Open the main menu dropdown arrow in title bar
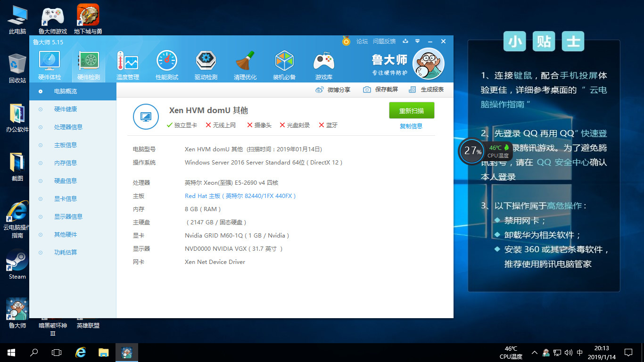 [417, 41]
